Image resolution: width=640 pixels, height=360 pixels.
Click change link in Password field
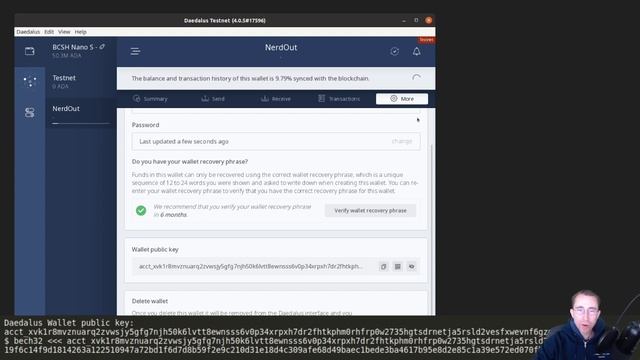pyautogui.click(x=402, y=141)
